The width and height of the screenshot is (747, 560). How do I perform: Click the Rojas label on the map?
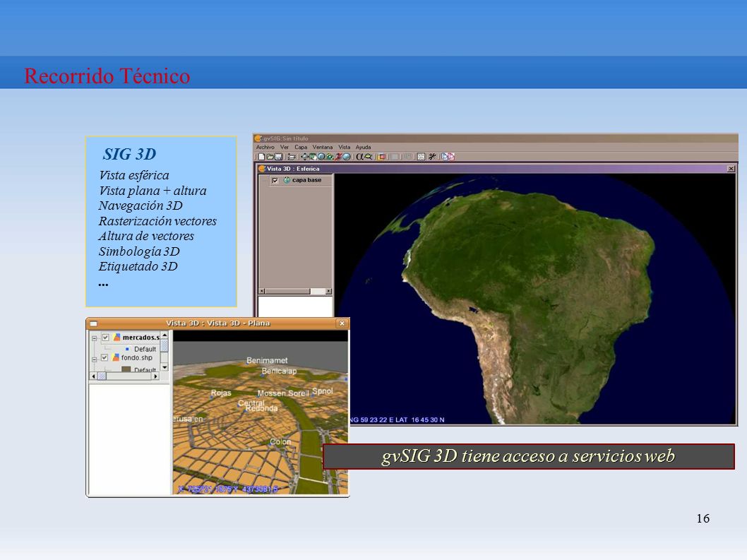click(x=221, y=393)
